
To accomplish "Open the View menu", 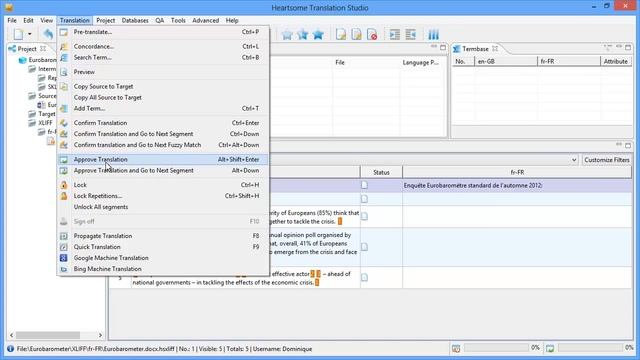I will click(x=47, y=20).
